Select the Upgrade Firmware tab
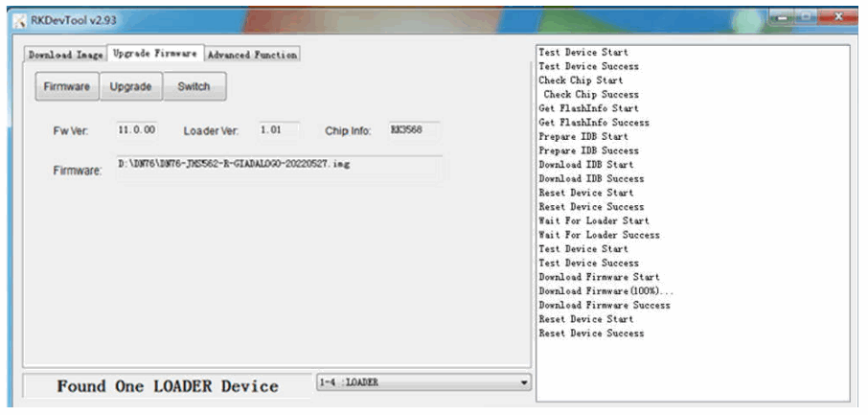The width and height of the screenshot is (868, 415). point(155,54)
